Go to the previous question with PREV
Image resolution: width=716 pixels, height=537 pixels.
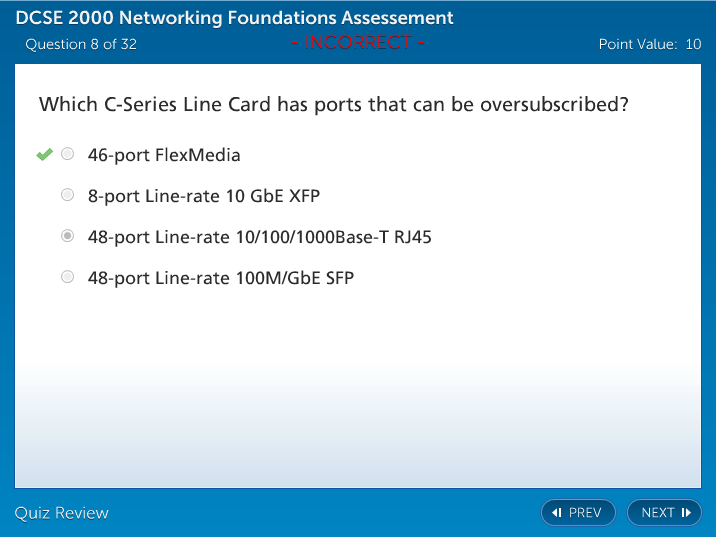click(578, 513)
